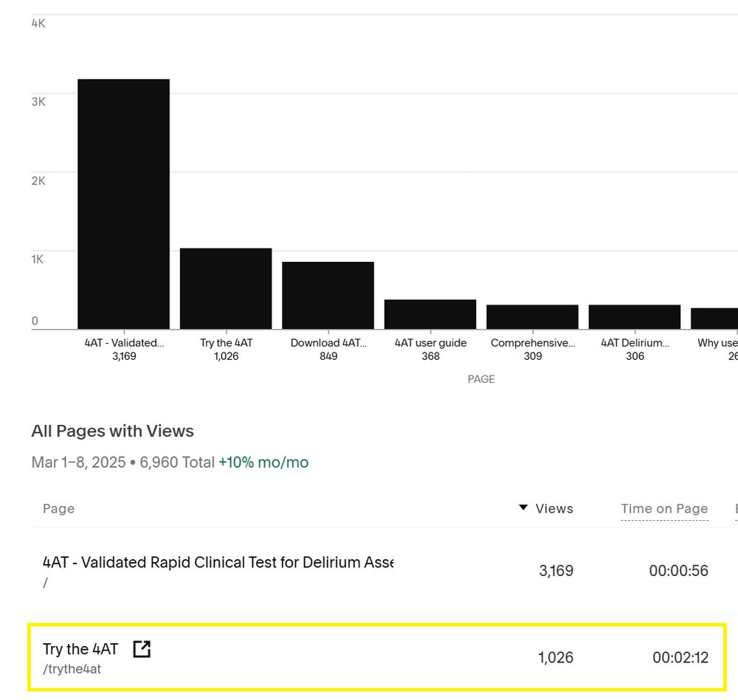Select the 4AT - Validated bar in chart
This screenshot has height=700, width=738.
click(124, 204)
